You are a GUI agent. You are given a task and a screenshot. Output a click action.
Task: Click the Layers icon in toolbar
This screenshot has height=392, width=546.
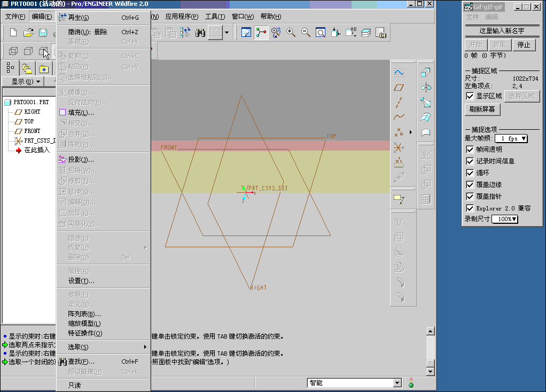[365, 33]
